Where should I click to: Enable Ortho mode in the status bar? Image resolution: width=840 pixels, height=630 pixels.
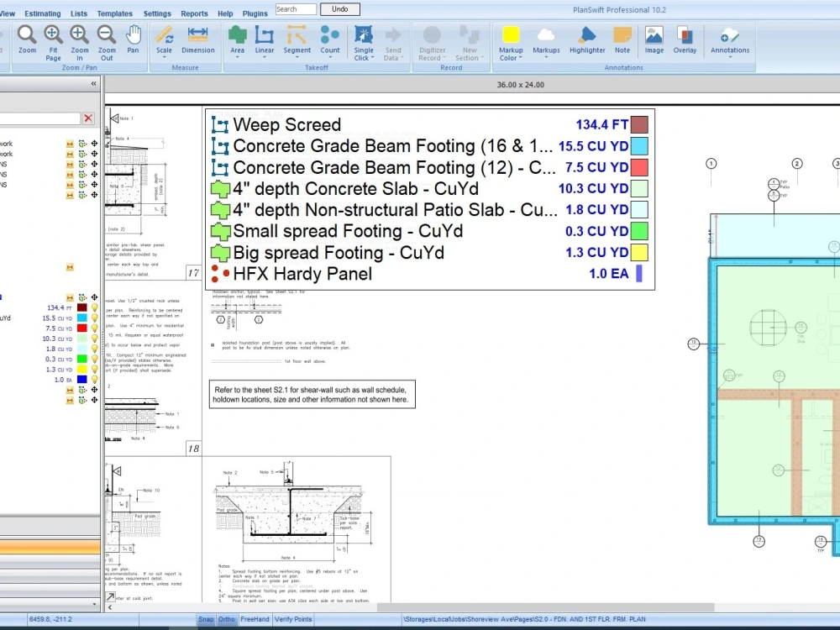pos(226,619)
